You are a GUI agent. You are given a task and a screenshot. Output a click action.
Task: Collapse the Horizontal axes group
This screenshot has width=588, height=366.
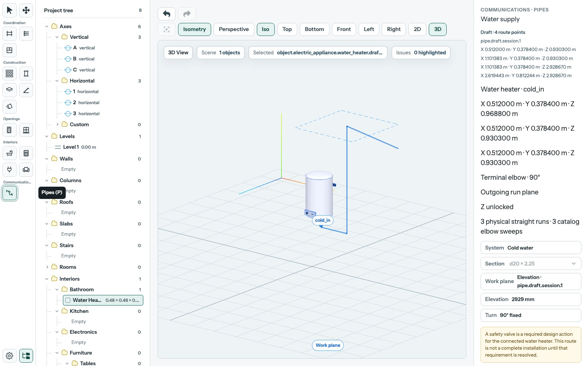click(x=57, y=81)
